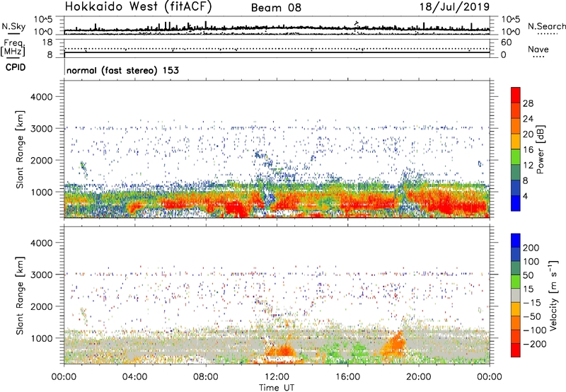Click the "12:00" time axis tick
The image size is (566, 392).
277,376
